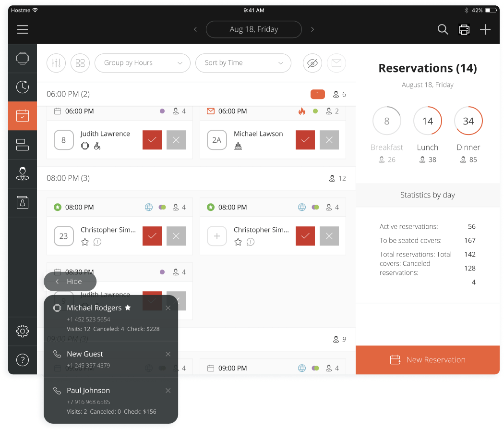Open the messages envelope button
The width and height of the screenshot is (504, 431).
[336, 63]
